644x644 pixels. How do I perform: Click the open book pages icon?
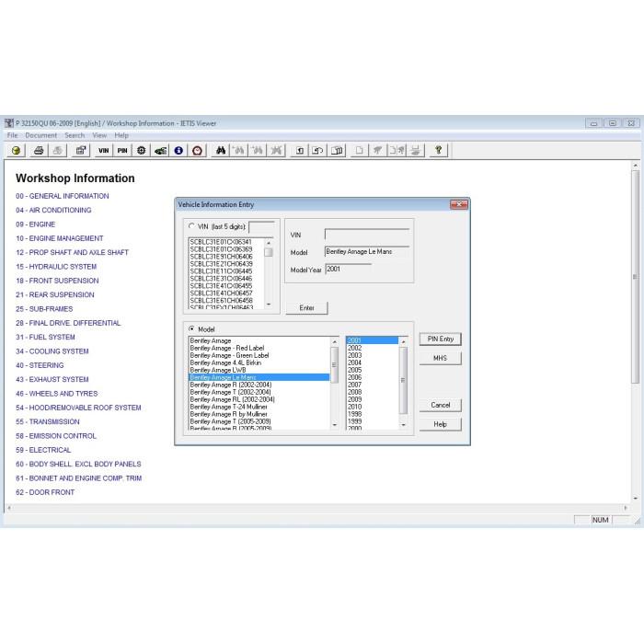(x=337, y=151)
